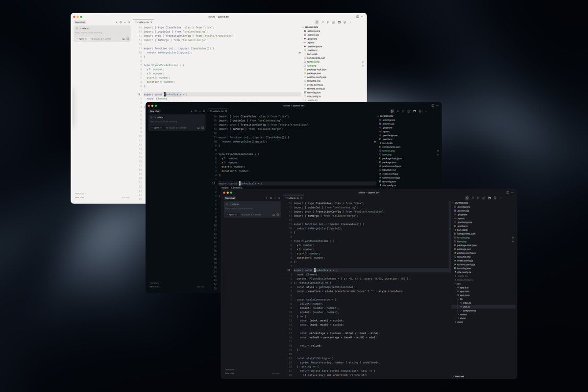Open Explorer view in front dark window
588x392 pixels.
(x=467, y=198)
